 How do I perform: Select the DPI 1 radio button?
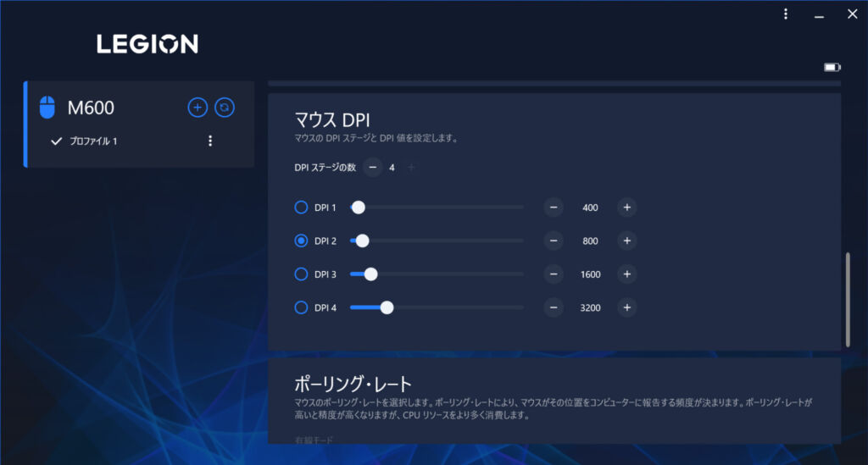pyautogui.click(x=301, y=208)
